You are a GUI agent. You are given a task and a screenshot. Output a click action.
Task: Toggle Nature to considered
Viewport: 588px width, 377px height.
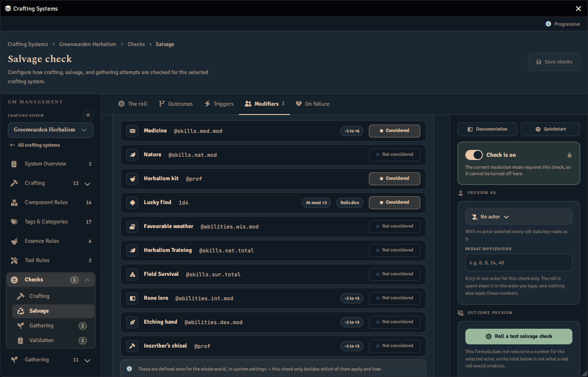pos(394,155)
